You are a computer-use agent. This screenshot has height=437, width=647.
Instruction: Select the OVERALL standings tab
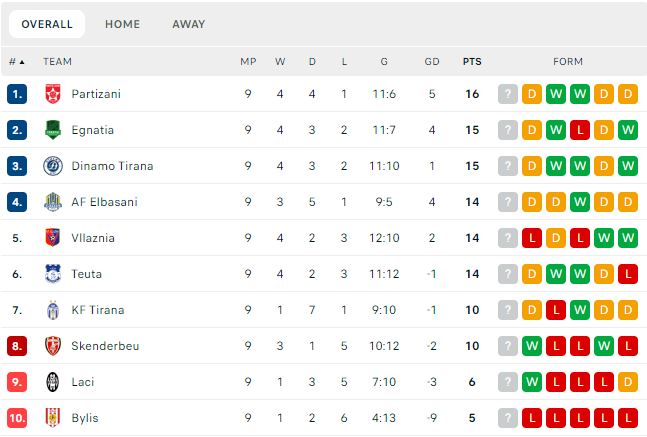[x=47, y=24]
